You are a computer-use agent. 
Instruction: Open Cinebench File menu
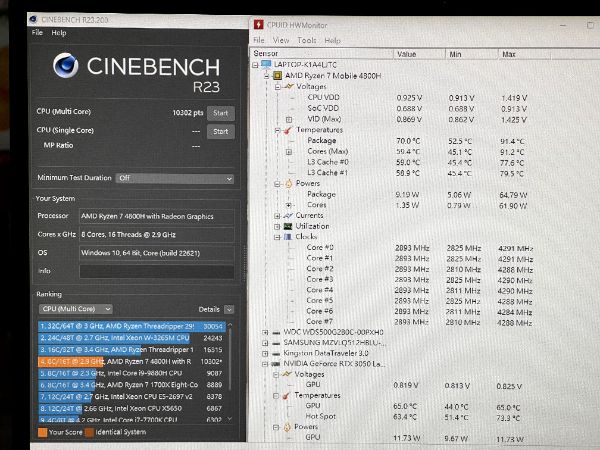[x=37, y=33]
